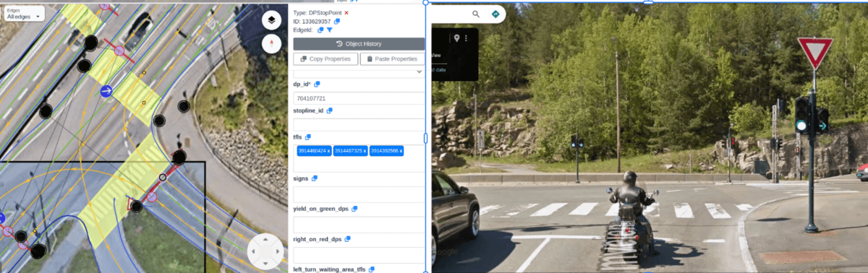The image size is (868, 273).
Task: Open the map layers button
Action: (x=271, y=19)
